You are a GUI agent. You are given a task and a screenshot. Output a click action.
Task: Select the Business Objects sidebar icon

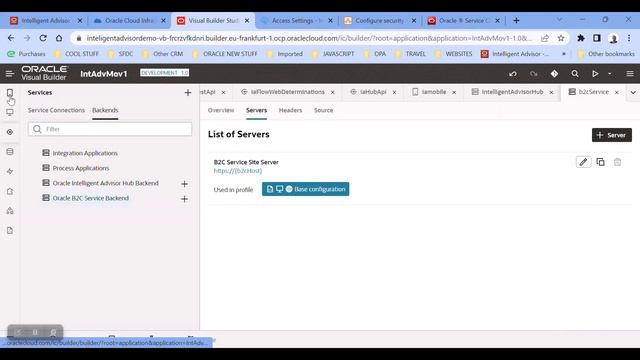pos(10,152)
